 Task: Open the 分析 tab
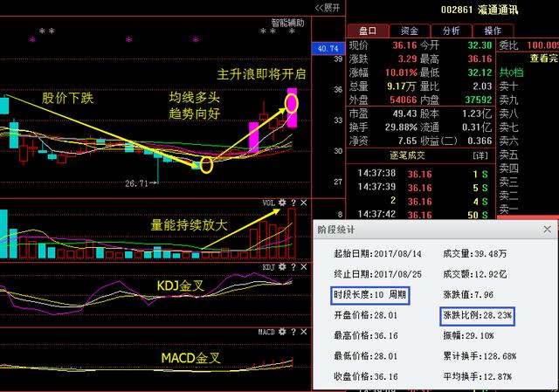coord(452,30)
